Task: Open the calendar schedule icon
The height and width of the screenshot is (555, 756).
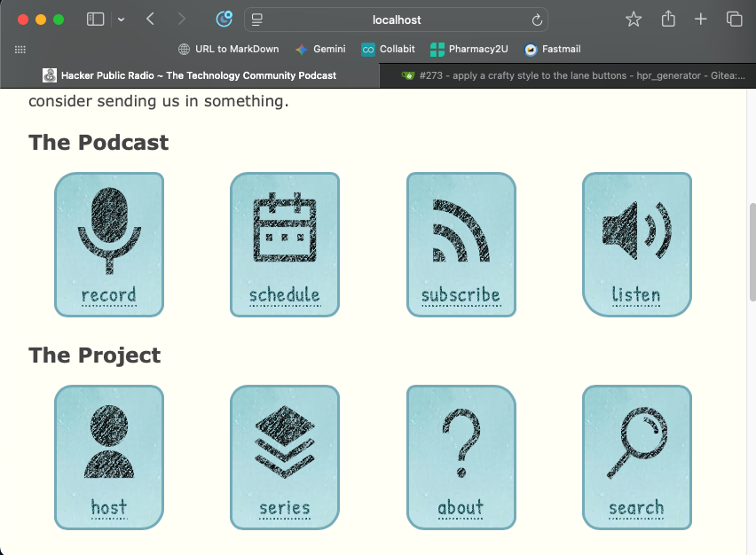Action: (284, 228)
